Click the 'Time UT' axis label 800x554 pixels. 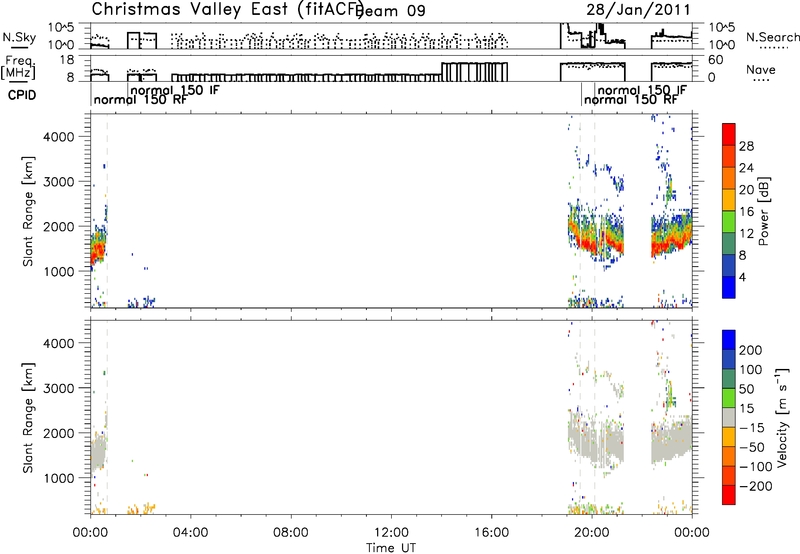pyautogui.click(x=391, y=548)
